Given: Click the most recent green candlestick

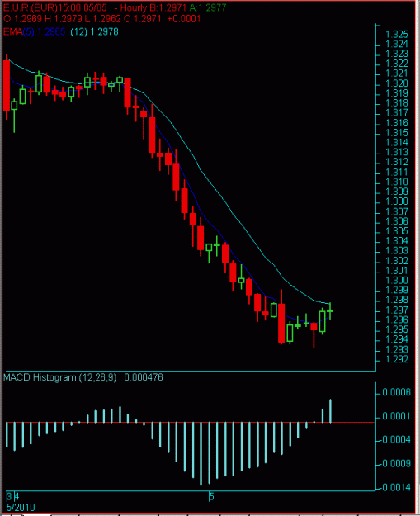Looking at the screenshot, I should pos(330,310).
